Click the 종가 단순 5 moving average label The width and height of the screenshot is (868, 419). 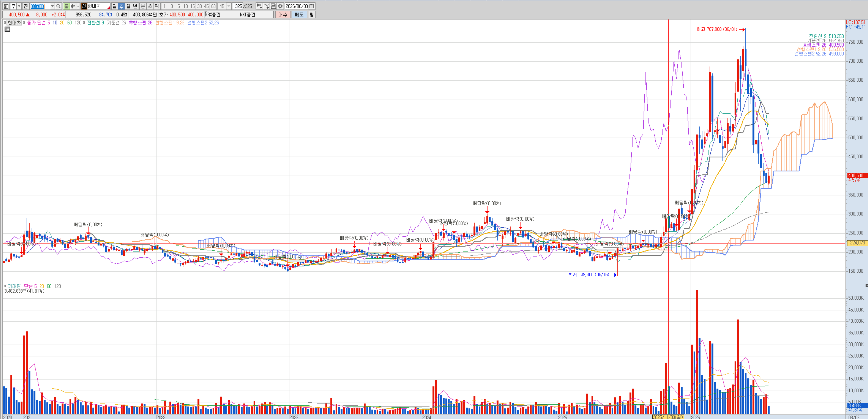(38, 23)
